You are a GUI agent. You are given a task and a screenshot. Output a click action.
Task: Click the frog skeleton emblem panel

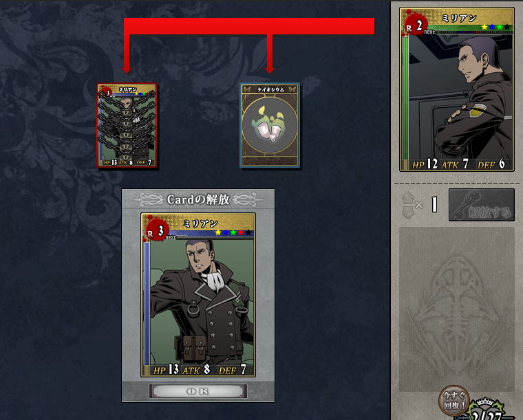coord(457,309)
